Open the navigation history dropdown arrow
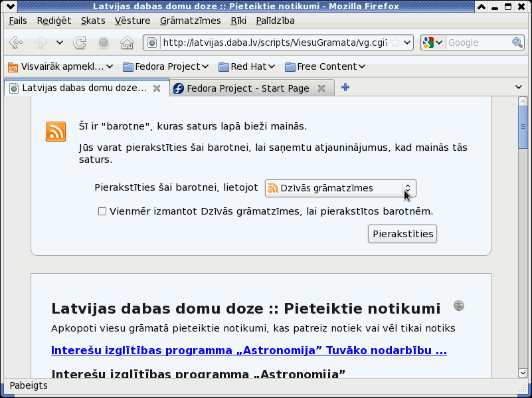The image size is (532, 398). coord(60,43)
